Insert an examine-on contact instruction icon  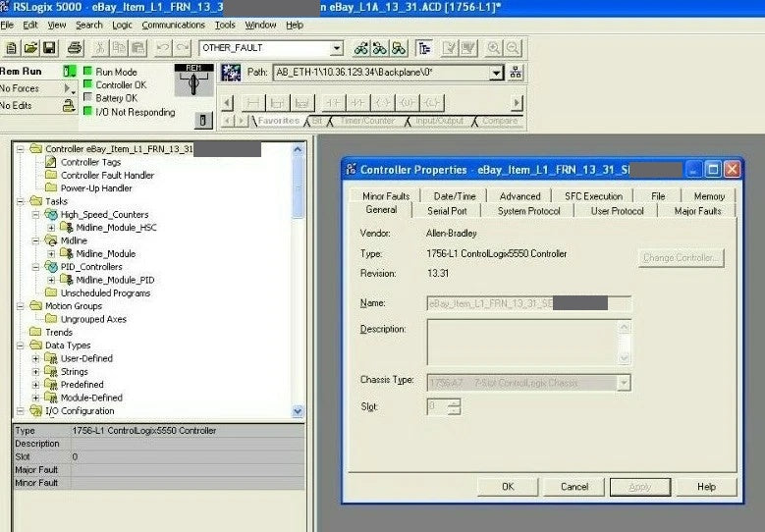[333, 103]
